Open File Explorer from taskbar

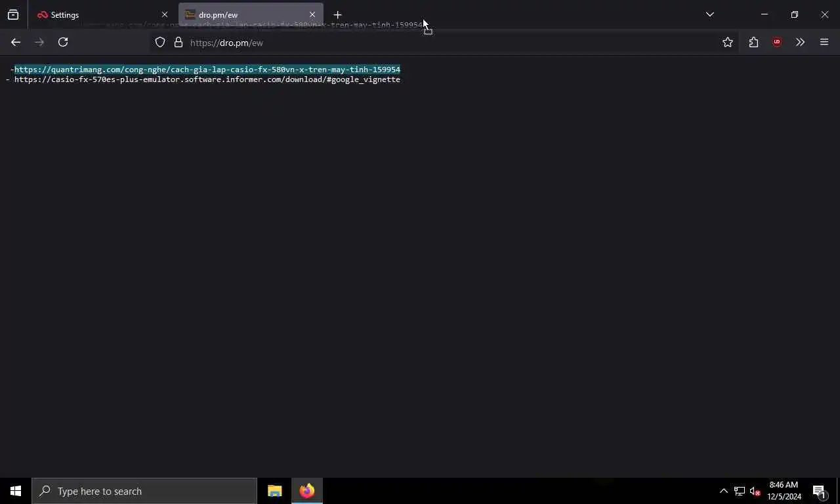click(x=274, y=491)
